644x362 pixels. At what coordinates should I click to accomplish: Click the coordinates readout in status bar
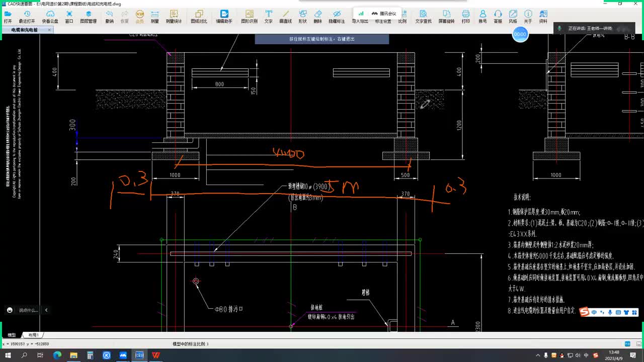click(x=26, y=344)
